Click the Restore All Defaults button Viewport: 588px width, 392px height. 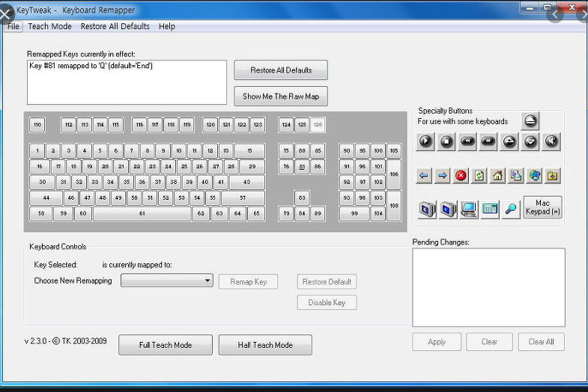click(281, 70)
